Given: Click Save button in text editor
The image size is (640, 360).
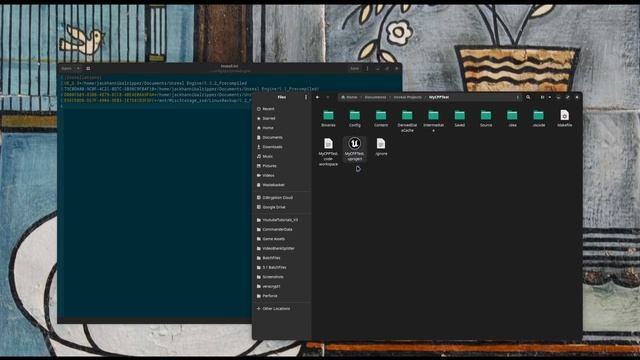Looking at the screenshot, I should pos(355,69).
